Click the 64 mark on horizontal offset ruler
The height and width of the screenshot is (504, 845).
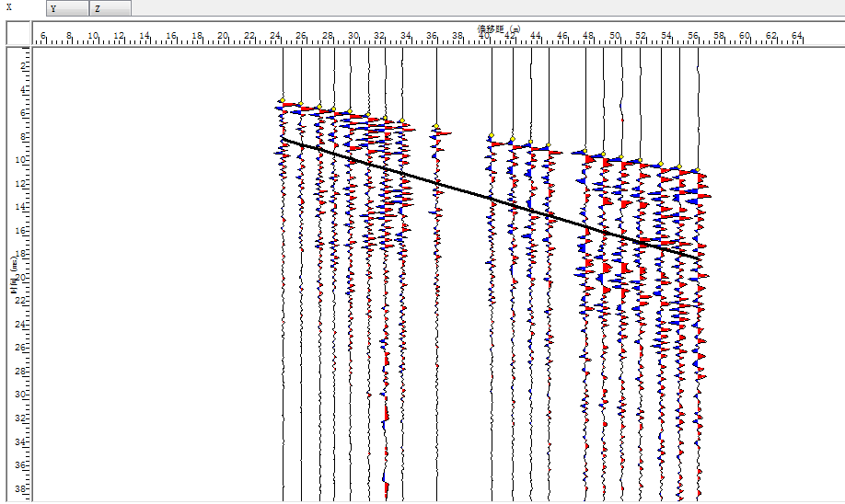click(797, 36)
